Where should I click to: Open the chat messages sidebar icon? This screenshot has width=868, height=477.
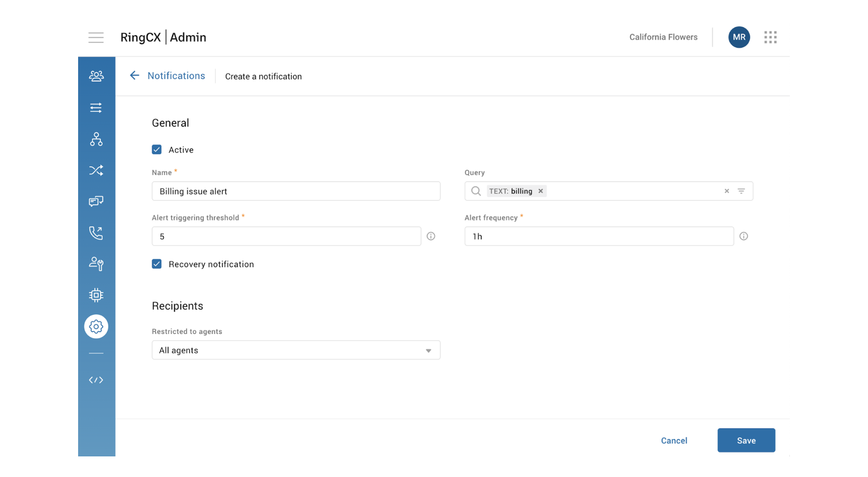pos(96,202)
